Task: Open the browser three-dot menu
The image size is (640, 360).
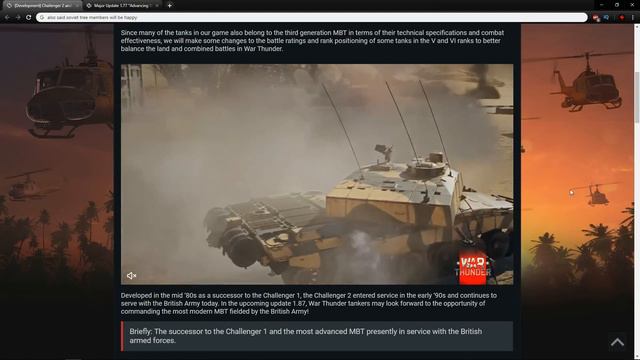Action: click(633, 18)
